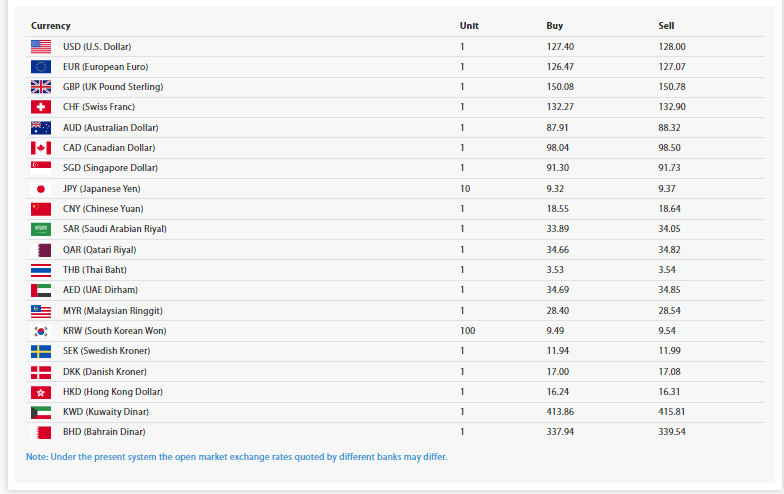Select the SGD (Singapore Dollar) label
The image size is (784, 494).
[110, 168]
